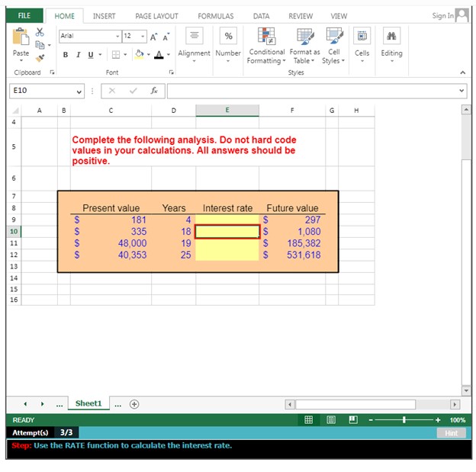
Task: Click vertical scrollbar down arrow
Action: [466, 390]
